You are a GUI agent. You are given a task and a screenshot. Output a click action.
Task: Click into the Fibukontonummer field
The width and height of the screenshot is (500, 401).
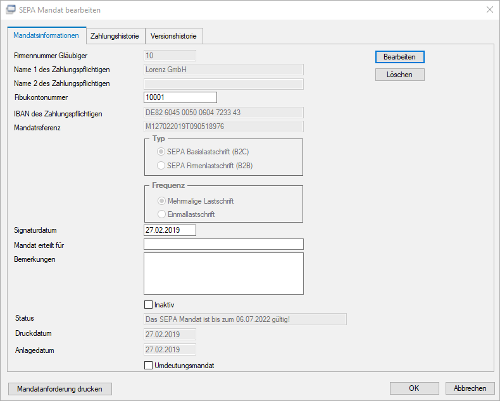[180, 97]
